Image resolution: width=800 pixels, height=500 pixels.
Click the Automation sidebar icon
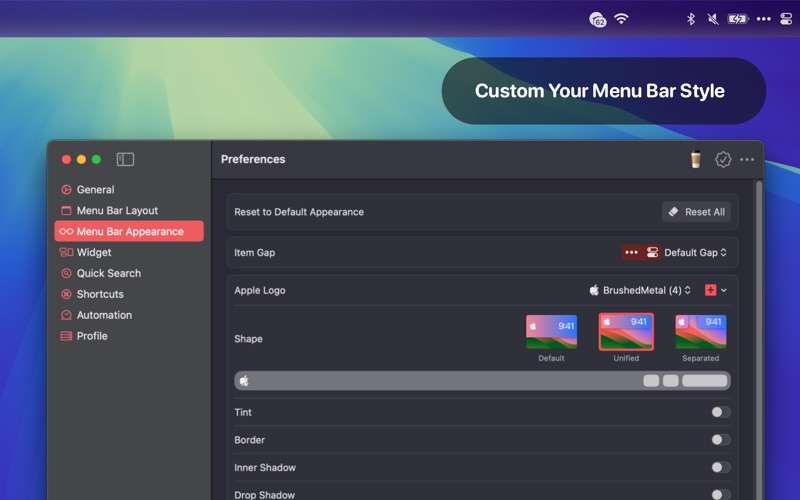66,315
